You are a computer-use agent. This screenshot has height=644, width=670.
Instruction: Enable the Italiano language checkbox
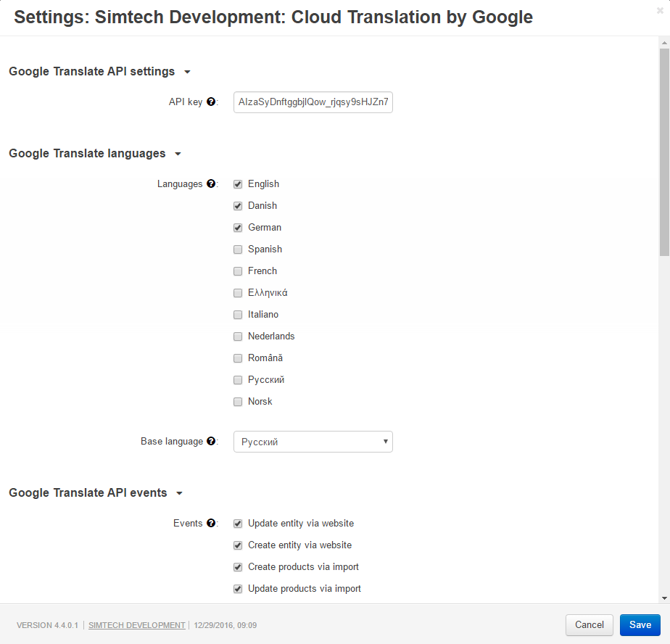tap(238, 315)
